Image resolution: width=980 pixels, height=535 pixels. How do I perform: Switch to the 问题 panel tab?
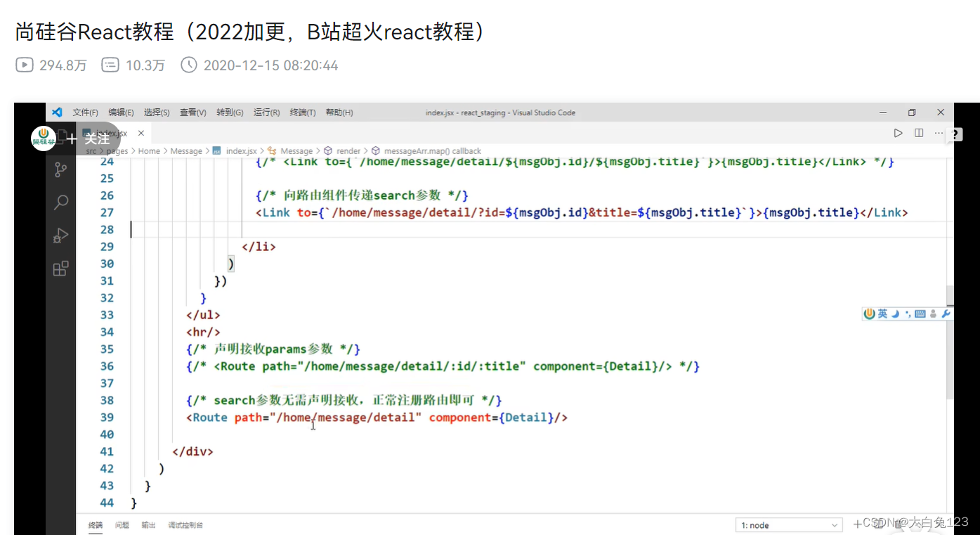[122, 525]
